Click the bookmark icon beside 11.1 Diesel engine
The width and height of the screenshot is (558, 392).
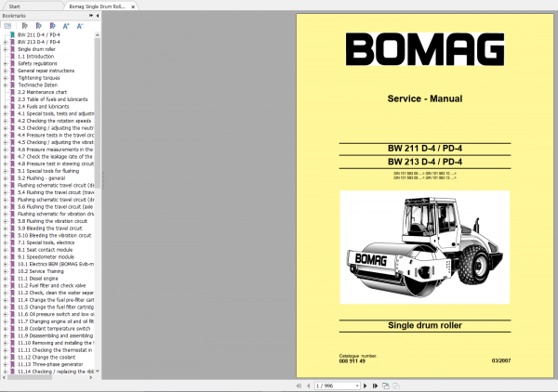[12, 279]
